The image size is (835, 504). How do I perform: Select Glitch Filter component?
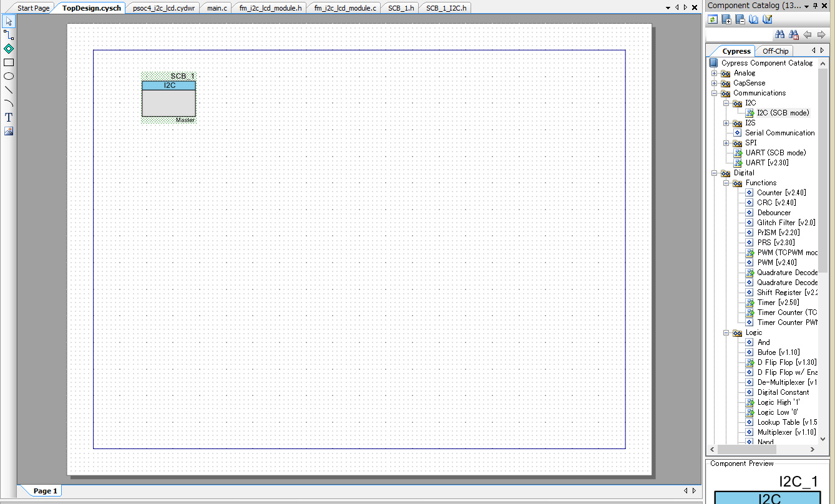click(786, 223)
